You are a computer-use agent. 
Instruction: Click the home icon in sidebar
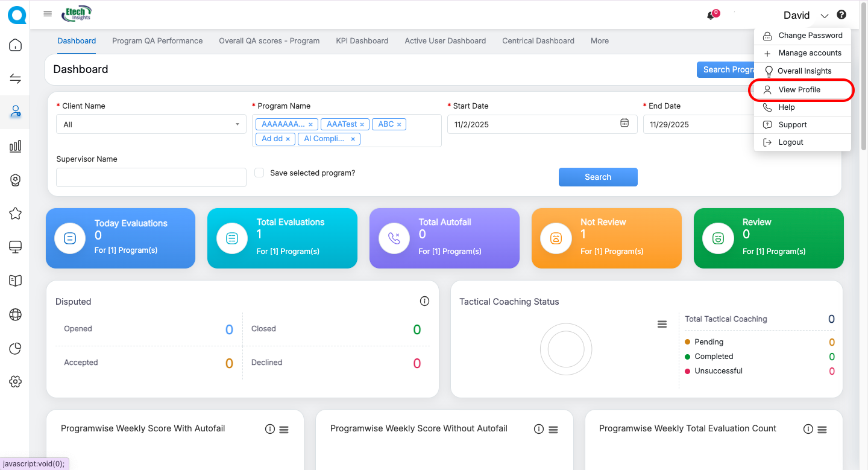(16, 45)
